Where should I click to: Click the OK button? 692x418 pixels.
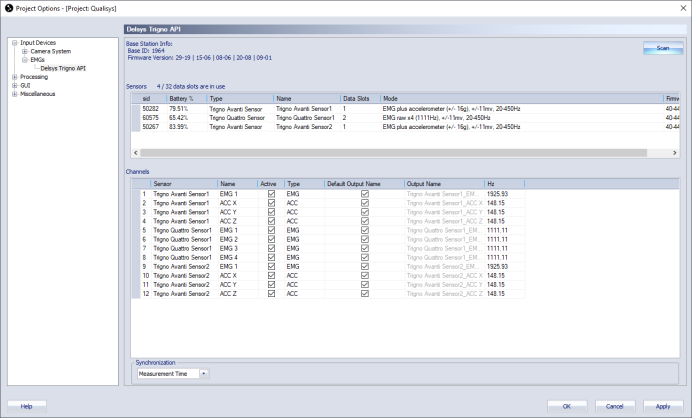(567, 406)
